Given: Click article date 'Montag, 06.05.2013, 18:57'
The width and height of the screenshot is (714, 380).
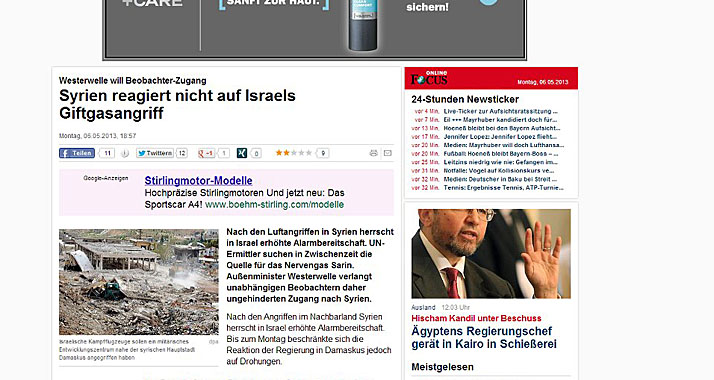Looking at the screenshot, I should pyautogui.click(x=97, y=136).
